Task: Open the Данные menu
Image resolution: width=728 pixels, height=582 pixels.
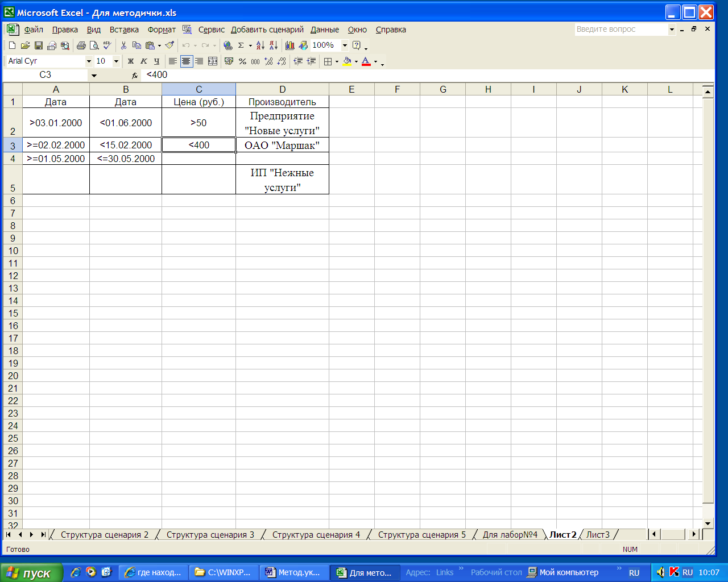Action: 325,30
